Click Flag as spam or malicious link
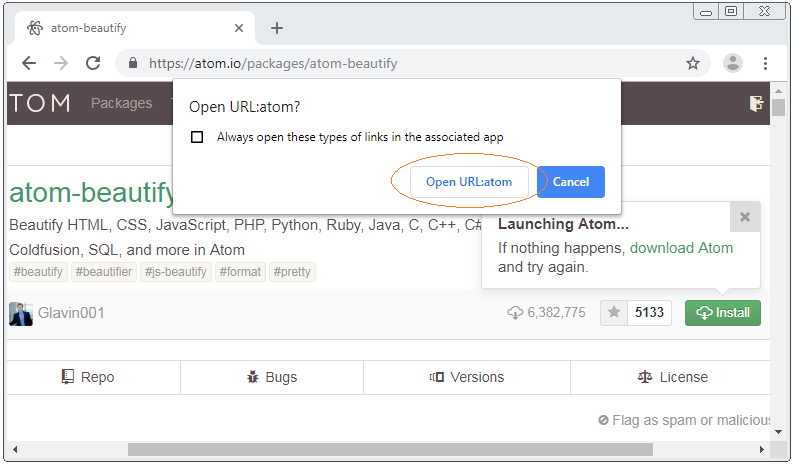 (x=684, y=420)
